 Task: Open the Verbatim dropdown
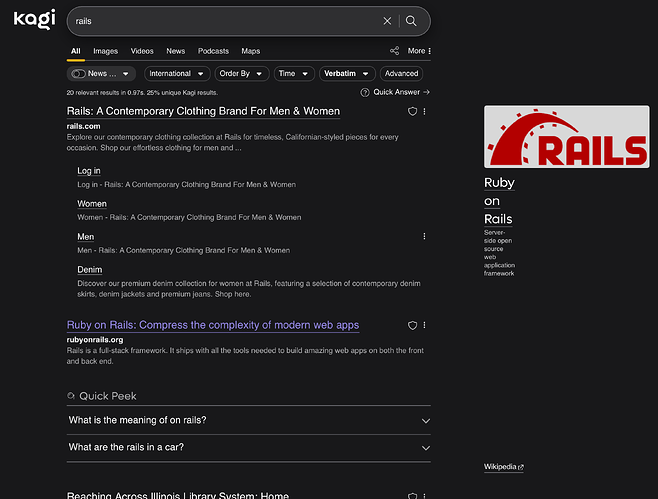click(346, 74)
